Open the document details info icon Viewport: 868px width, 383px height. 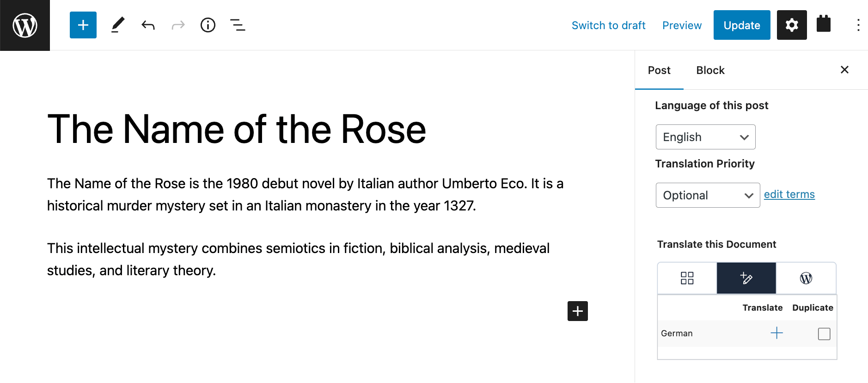(208, 25)
